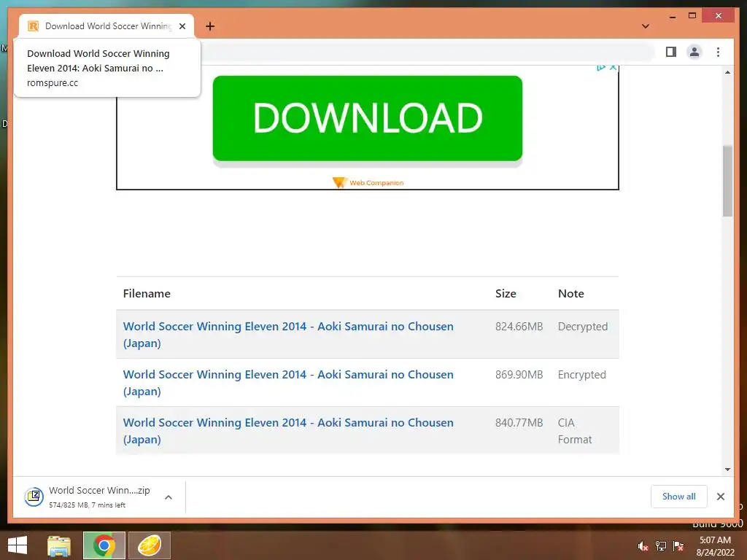
Task: Open a new browser tab
Action: [x=210, y=26]
